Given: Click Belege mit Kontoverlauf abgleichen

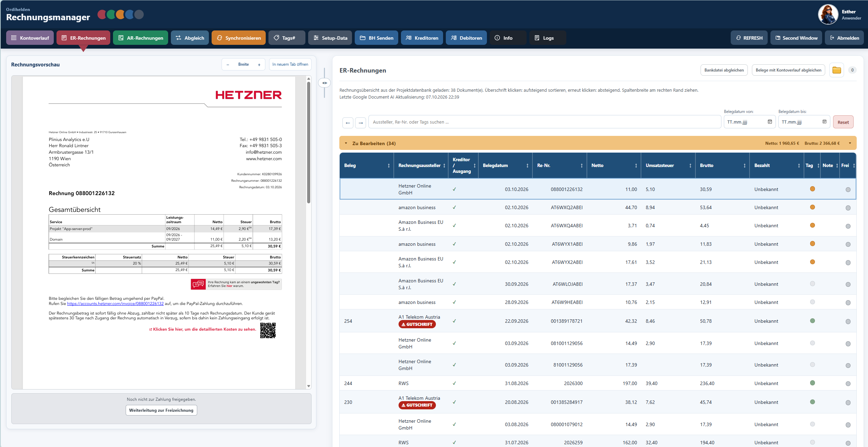Looking at the screenshot, I should 788,70.
